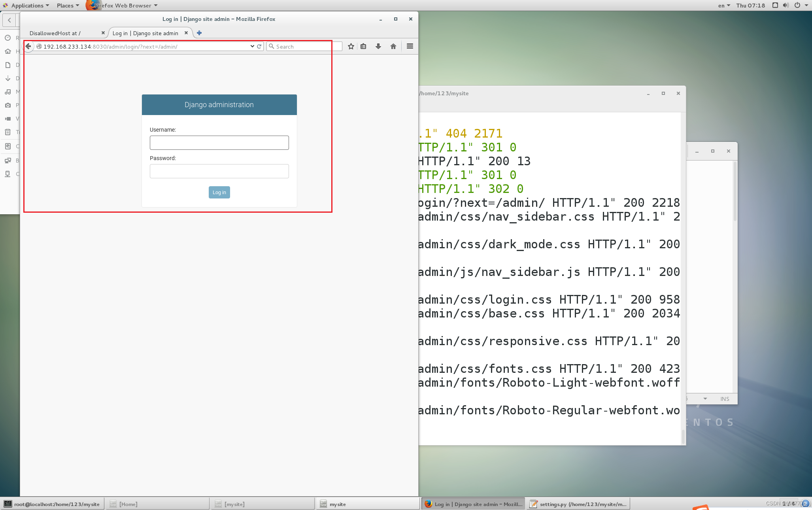Click the Username input field
The height and width of the screenshot is (510, 812).
pos(219,143)
